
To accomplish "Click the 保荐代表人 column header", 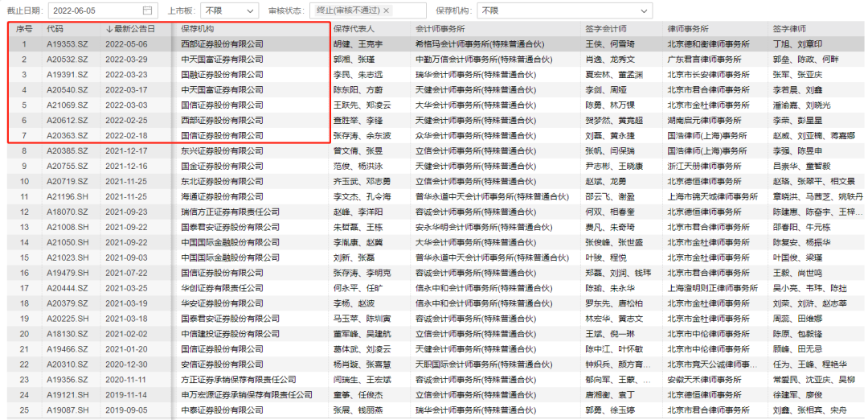I will (x=356, y=29).
